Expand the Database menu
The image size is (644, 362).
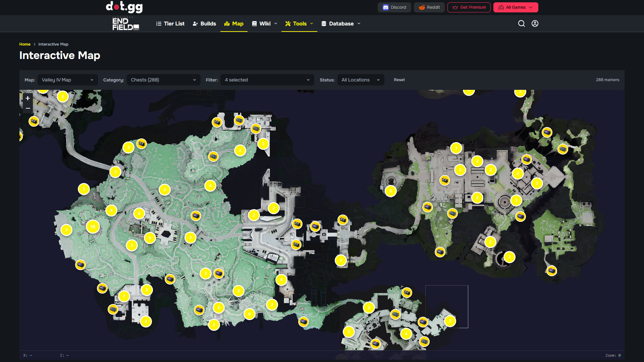pos(341,23)
